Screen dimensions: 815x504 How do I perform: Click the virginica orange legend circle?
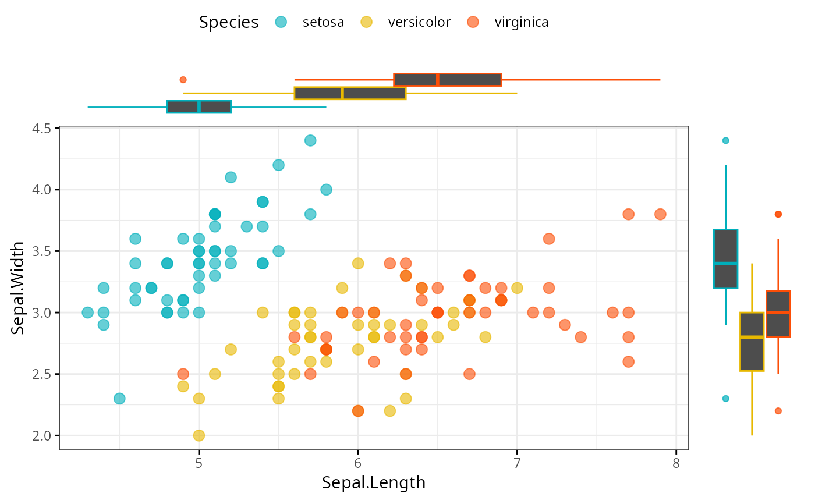pyautogui.click(x=473, y=22)
